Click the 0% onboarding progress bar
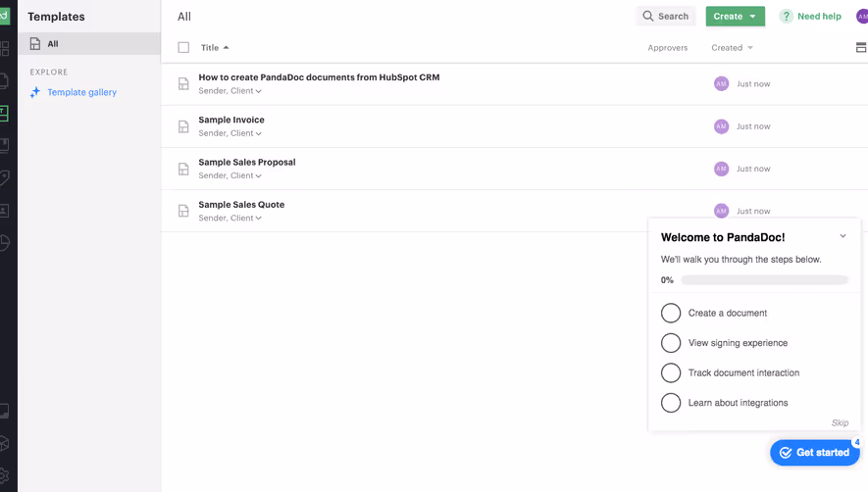 (764, 280)
